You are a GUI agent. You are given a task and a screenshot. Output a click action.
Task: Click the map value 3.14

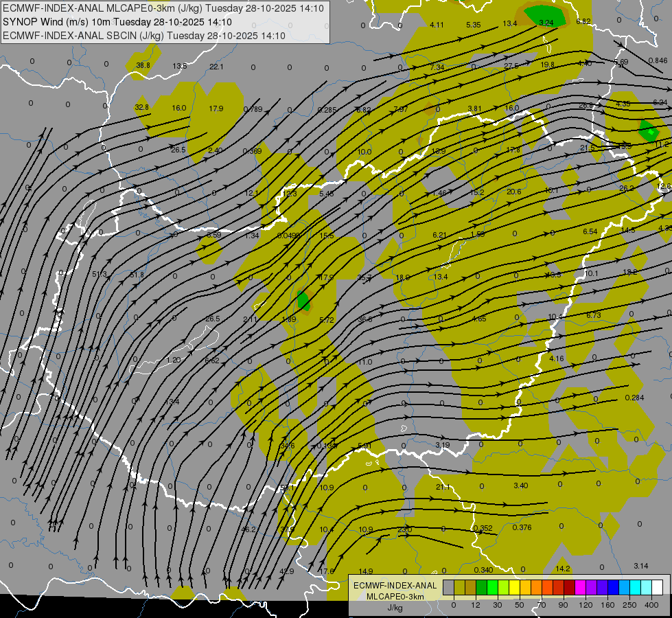641,566
